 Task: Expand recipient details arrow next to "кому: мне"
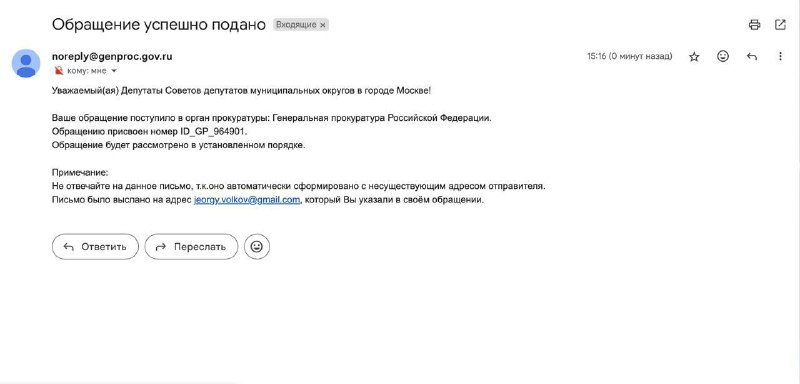coord(114,71)
